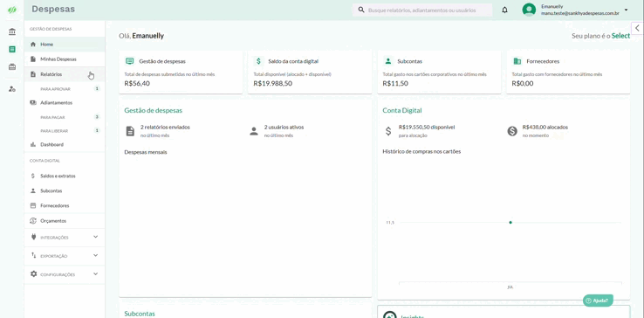The width and height of the screenshot is (644, 318).
Task: Click the 'R$19.550,50 disponível' text
Action: [427, 128]
